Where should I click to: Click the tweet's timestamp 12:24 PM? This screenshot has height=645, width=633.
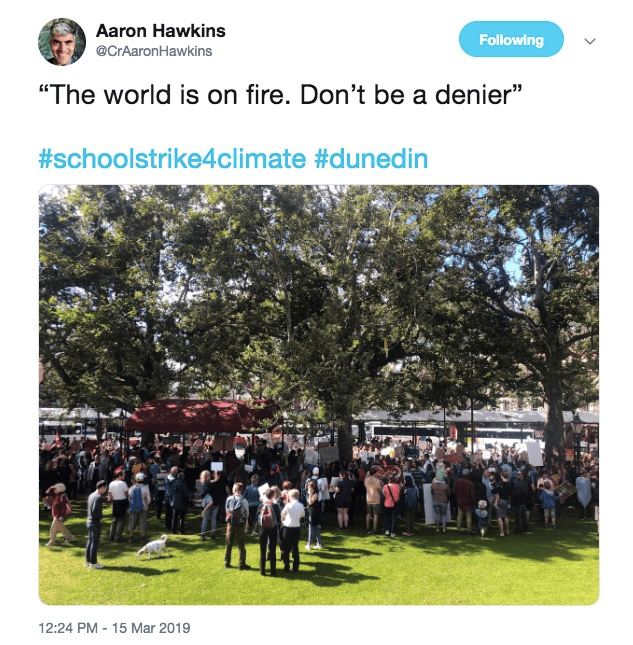[x=68, y=628]
